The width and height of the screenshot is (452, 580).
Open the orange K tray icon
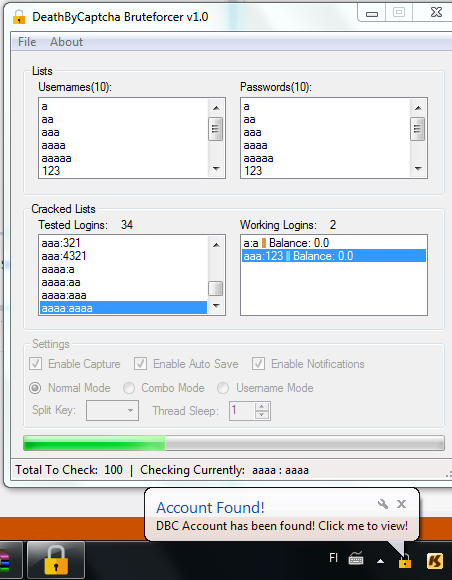coord(435,561)
